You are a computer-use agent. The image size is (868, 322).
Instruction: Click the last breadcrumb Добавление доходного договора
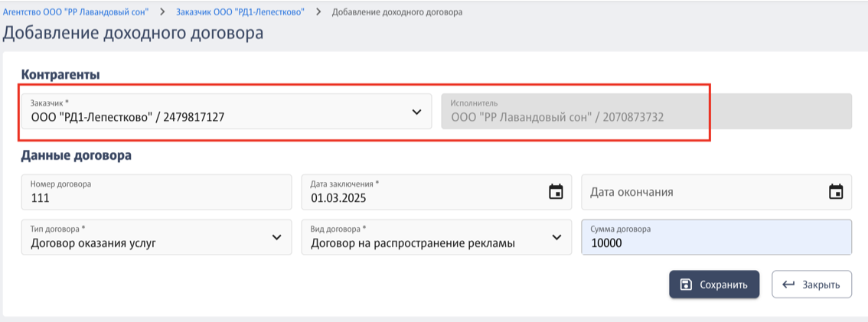tap(397, 11)
